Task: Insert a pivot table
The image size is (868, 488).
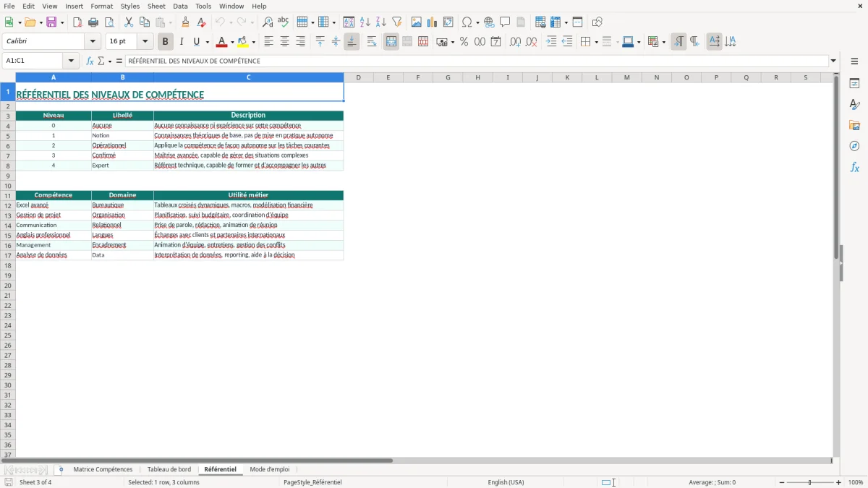Action: click(x=448, y=22)
